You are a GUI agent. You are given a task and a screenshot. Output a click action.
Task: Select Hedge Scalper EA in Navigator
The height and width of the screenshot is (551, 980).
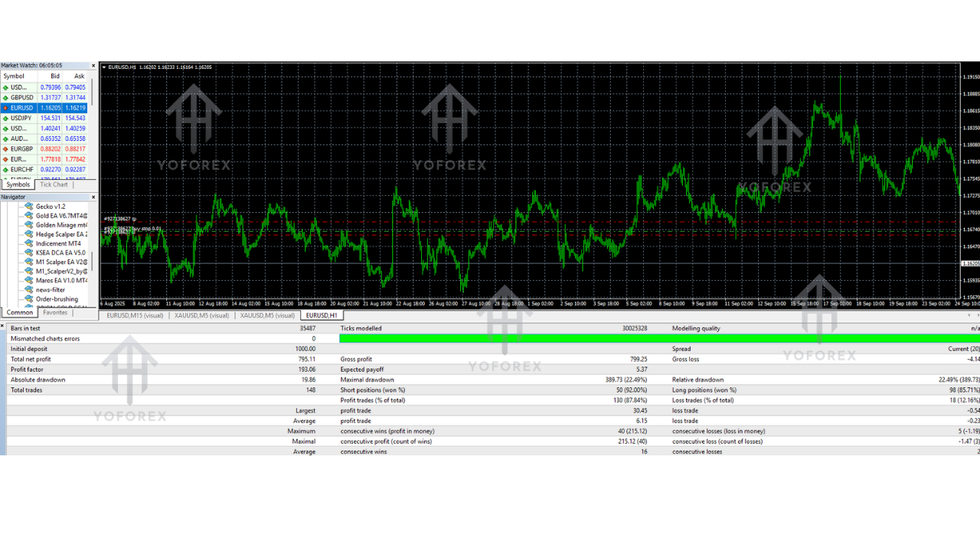pyautogui.click(x=61, y=234)
